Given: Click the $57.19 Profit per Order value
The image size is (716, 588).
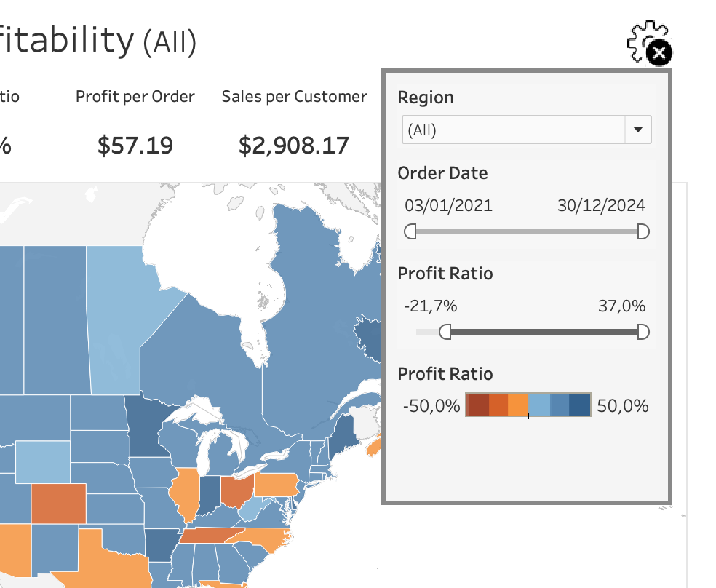Looking at the screenshot, I should click(x=135, y=146).
